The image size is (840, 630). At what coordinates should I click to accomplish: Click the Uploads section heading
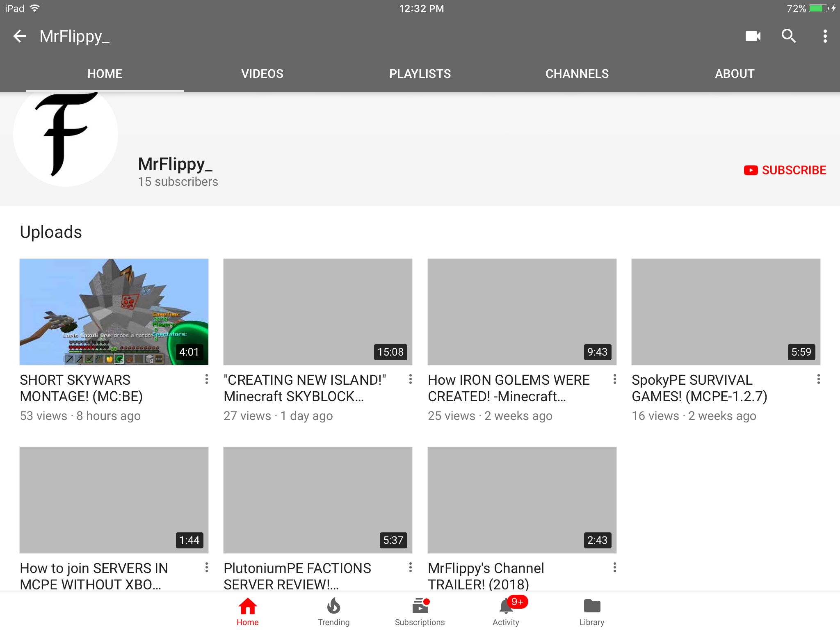[51, 232]
